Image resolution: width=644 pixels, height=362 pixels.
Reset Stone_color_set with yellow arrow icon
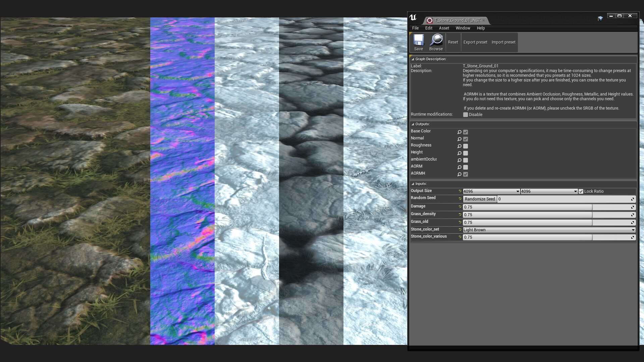coord(460,230)
